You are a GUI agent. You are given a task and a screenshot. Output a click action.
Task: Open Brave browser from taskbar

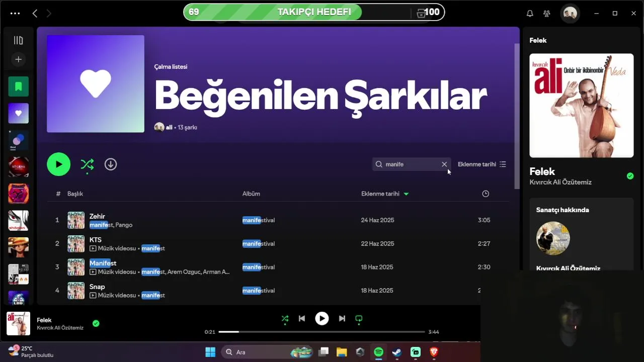click(434, 352)
